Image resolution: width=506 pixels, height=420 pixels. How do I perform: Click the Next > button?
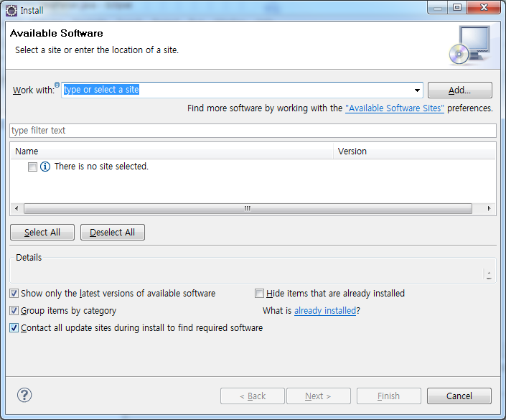click(x=319, y=396)
